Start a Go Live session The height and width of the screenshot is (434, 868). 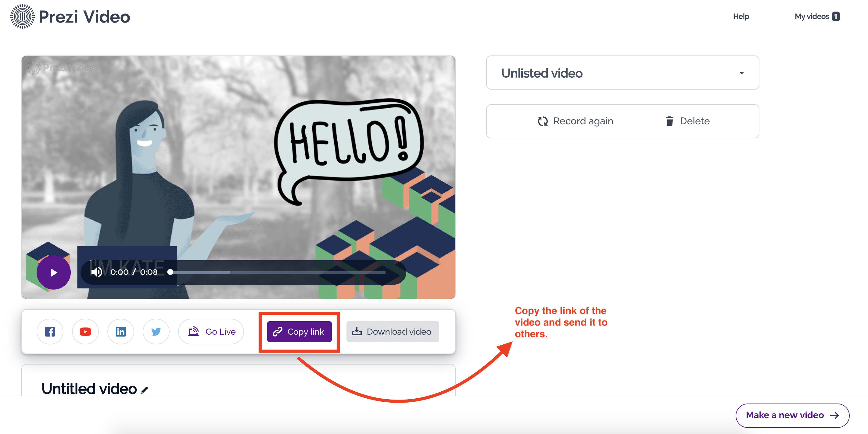pos(211,332)
